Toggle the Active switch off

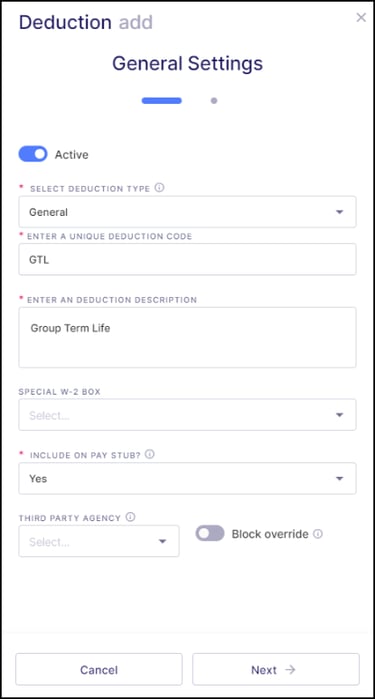click(x=33, y=154)
